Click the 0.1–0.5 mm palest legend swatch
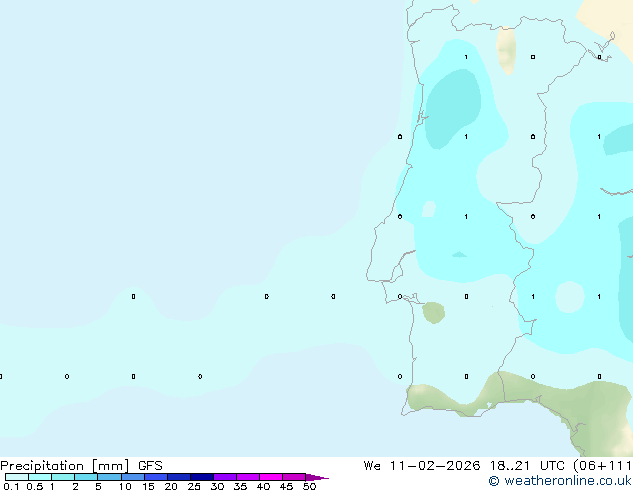Image resolution: width=634 pixels, height=490 pixels. (17, 477)
